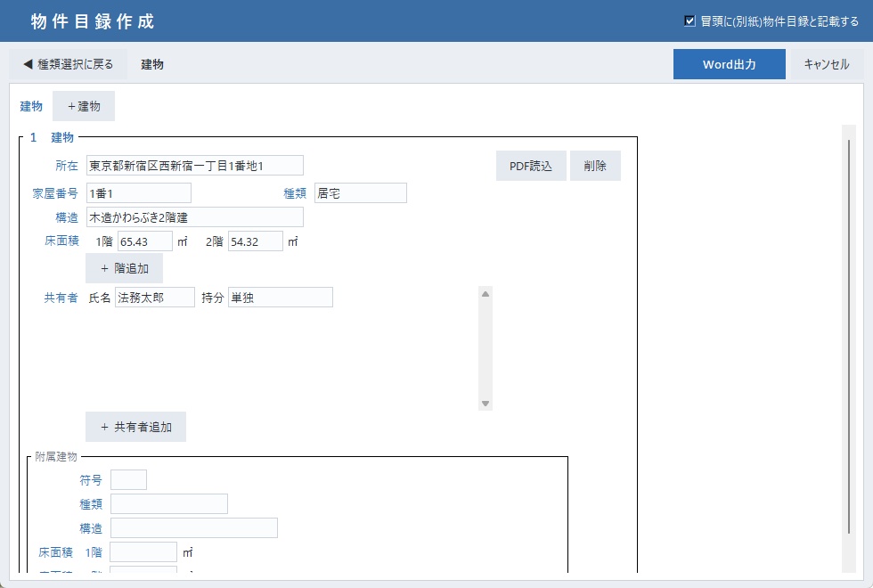Click the 削除 button for building 1
873x588 pixels.
click(x=595, y=166)
